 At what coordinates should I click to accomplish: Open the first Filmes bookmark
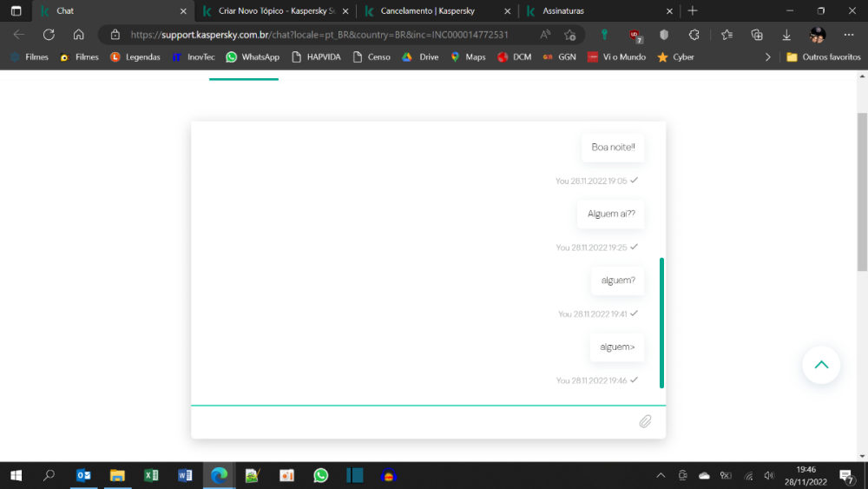click(x=30, y=57)
